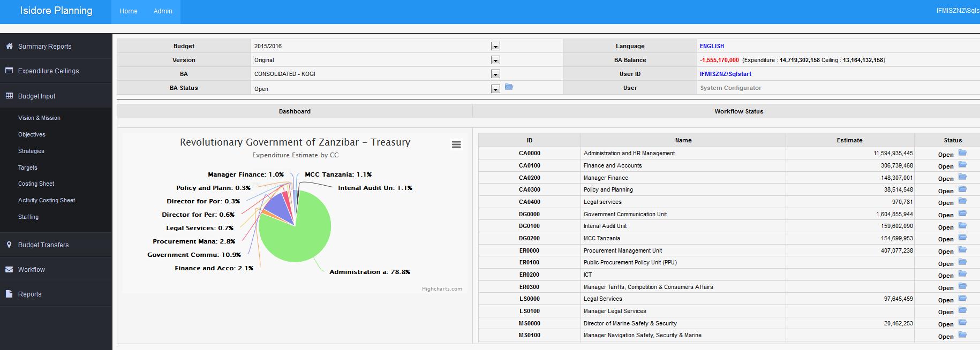
Task: Click the red BA Balance value -1,555,170,000
Action: 719,60
